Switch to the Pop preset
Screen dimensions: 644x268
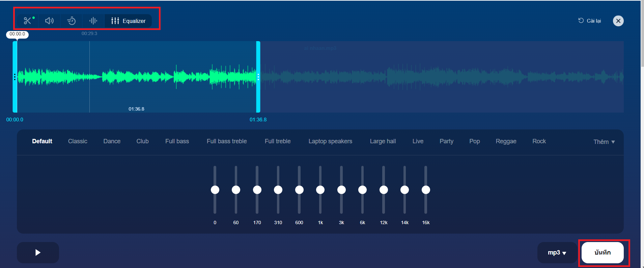click(475, 141)
